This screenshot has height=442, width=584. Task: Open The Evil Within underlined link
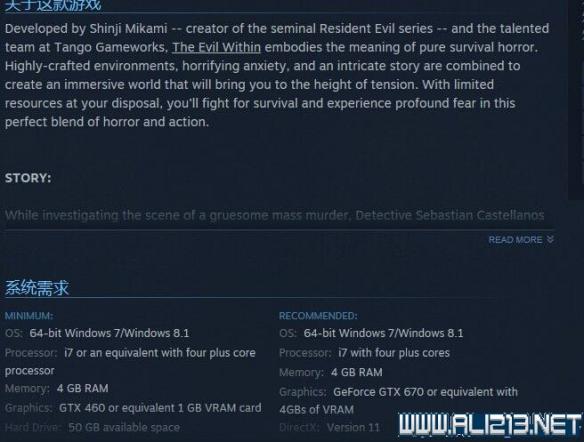(216, 47)
